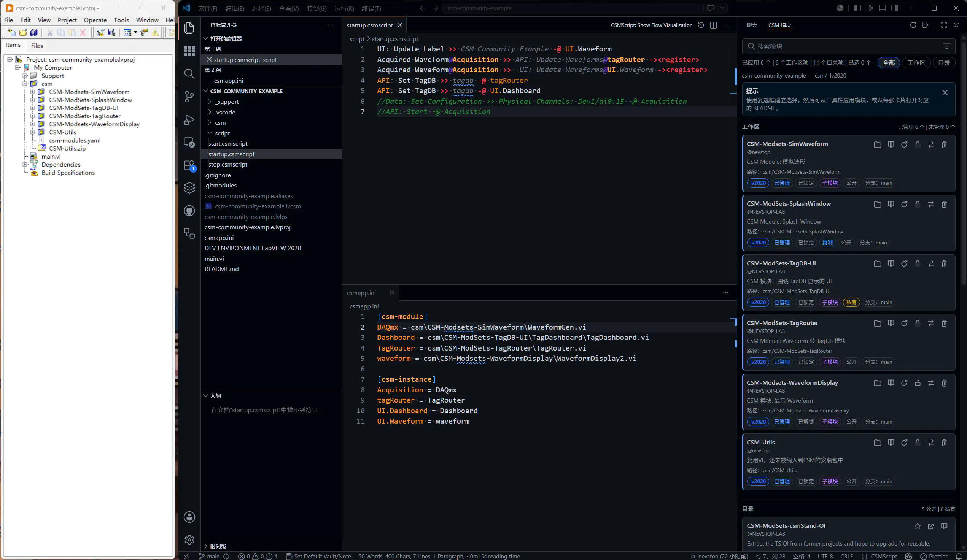Click Find Project Items icon in LabVIEW

pos(144,33)
